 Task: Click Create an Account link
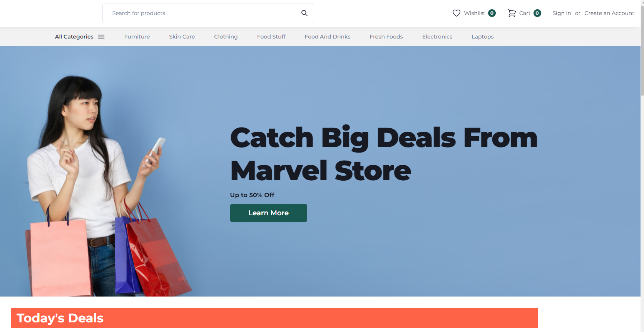[x=609, y=13]
